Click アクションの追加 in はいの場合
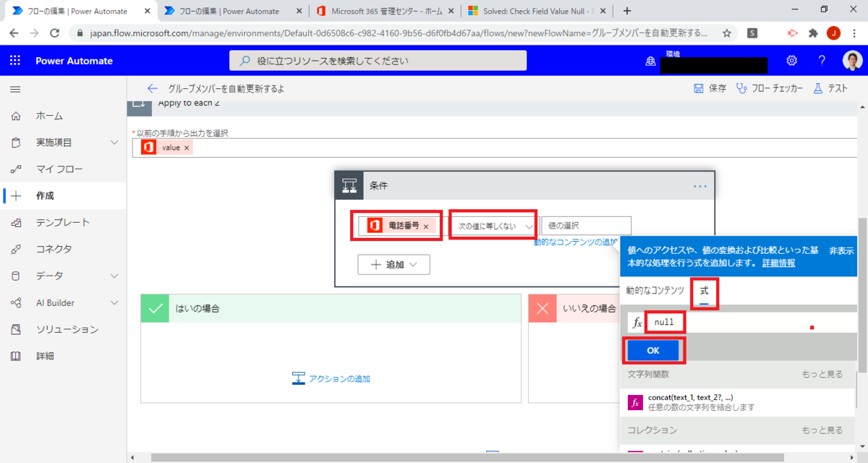Screen dimensions: 868x463 (331, 379)
